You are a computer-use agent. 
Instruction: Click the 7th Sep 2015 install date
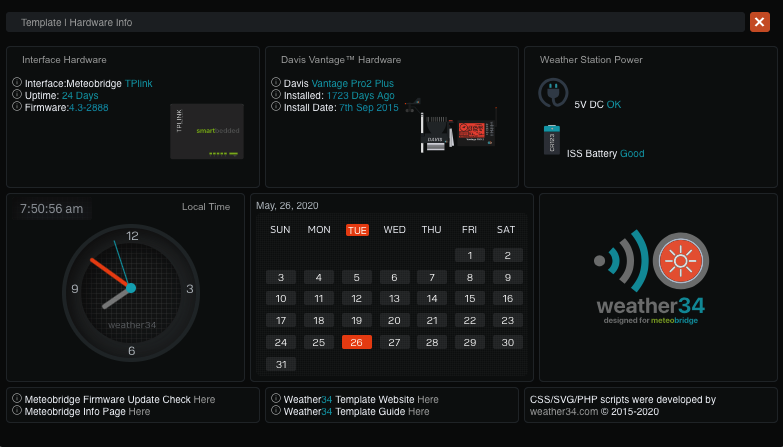pyautogui.click(x=369, y=107)
